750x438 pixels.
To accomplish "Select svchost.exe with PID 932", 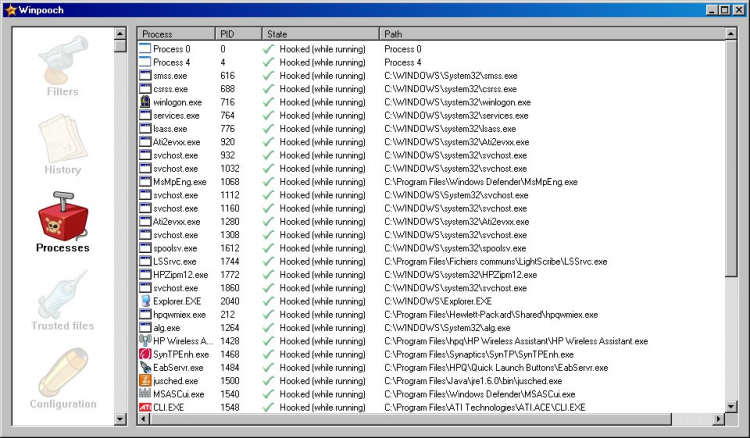I will tap(176, 155).
